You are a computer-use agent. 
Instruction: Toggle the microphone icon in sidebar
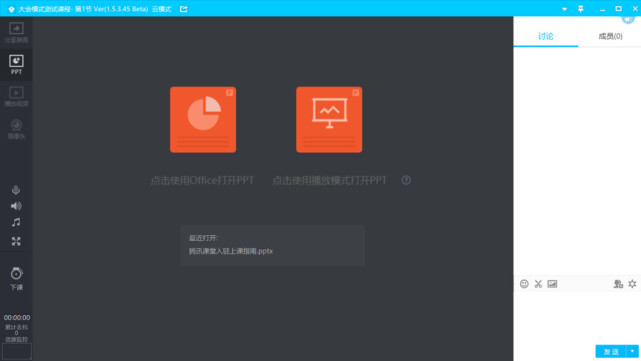coord(16,190)
